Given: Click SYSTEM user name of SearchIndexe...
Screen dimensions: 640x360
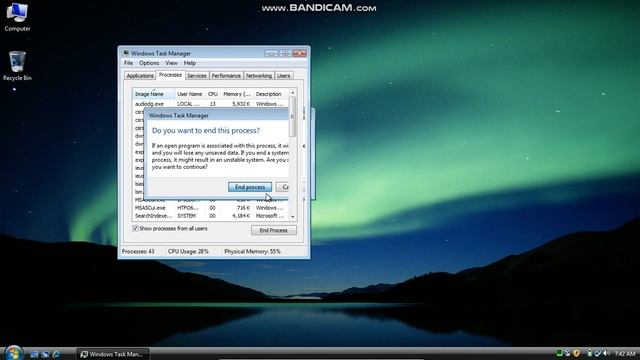Looking at the screenshot, I should tap(187, 216).
